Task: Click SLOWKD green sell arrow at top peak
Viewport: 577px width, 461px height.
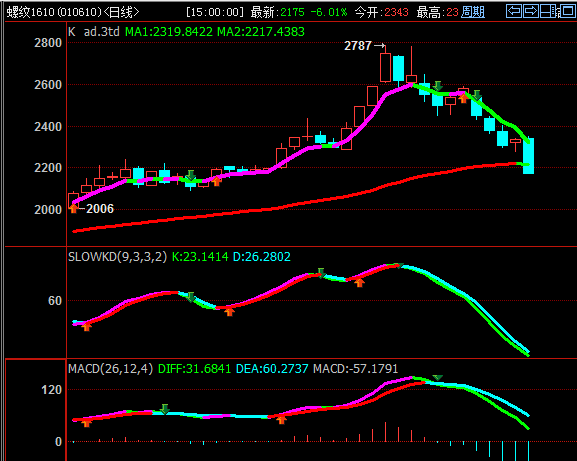Action: [399, 265]
